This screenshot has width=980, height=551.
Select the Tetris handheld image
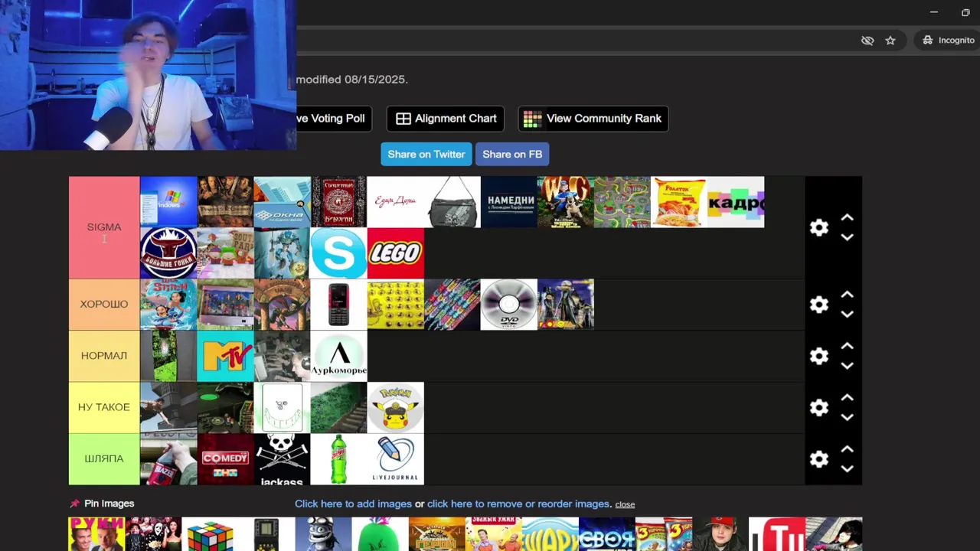[266, 534]
